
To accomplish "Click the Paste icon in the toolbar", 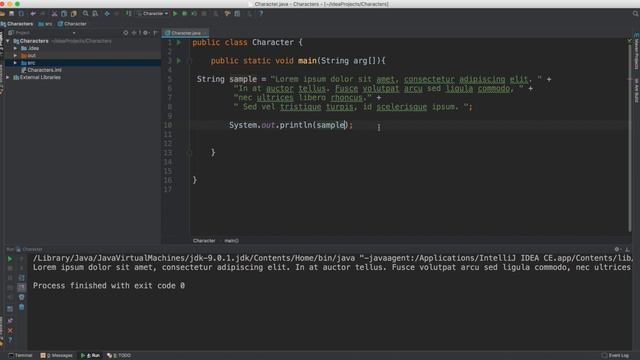I will pyautogui.click(x=73, y=13).
